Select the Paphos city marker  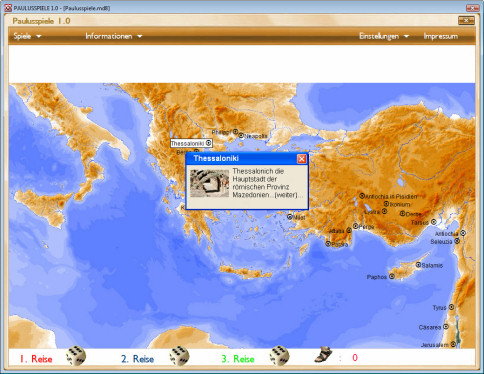point(392,276)
